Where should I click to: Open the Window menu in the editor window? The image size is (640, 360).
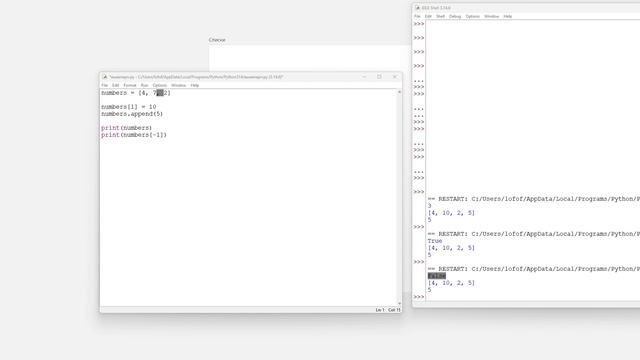[178, 85]
